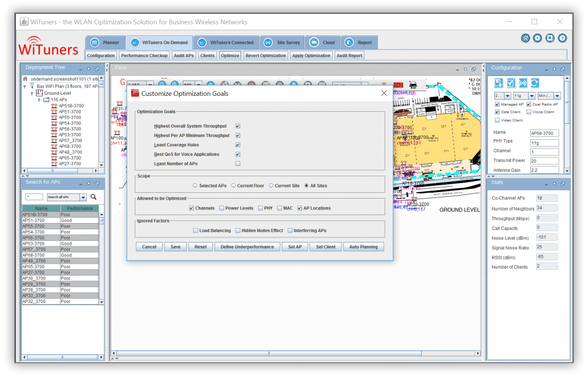Enable Least Number of APs goal
Image resolution: width=588 pixels, height=376 pixels.
[237, 164]
